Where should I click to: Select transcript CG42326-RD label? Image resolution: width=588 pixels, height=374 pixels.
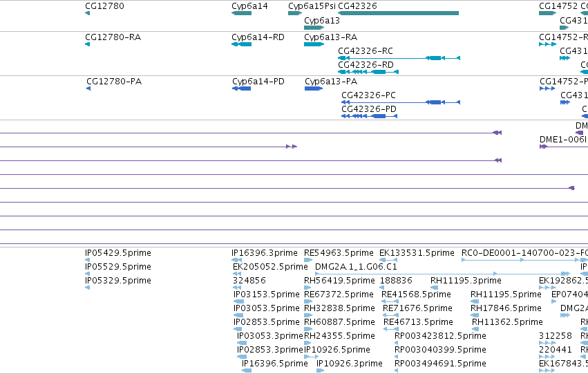click(366, 65)
